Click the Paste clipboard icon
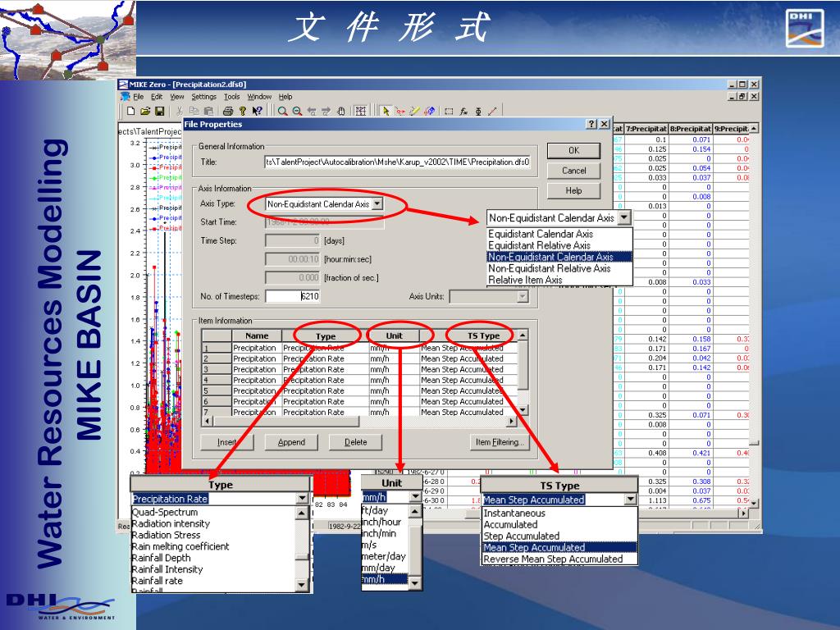Viewport: 840px width, 630px height. pos(208,111)
